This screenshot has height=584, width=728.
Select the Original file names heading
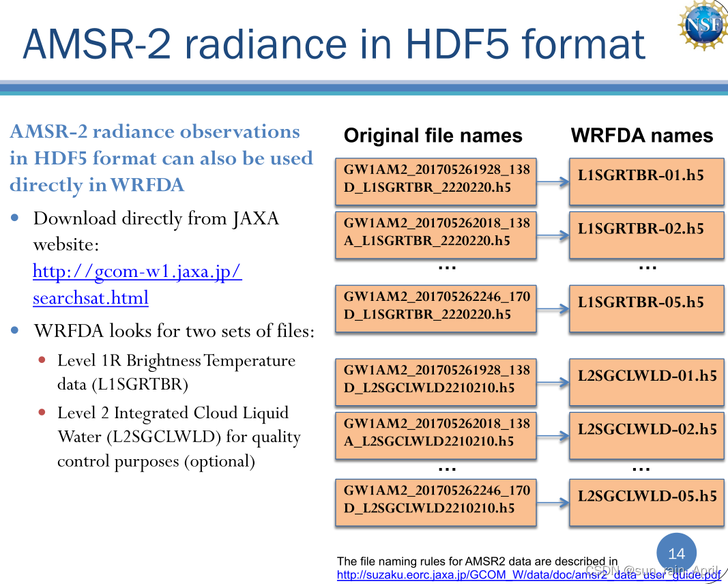click(433, 136)
